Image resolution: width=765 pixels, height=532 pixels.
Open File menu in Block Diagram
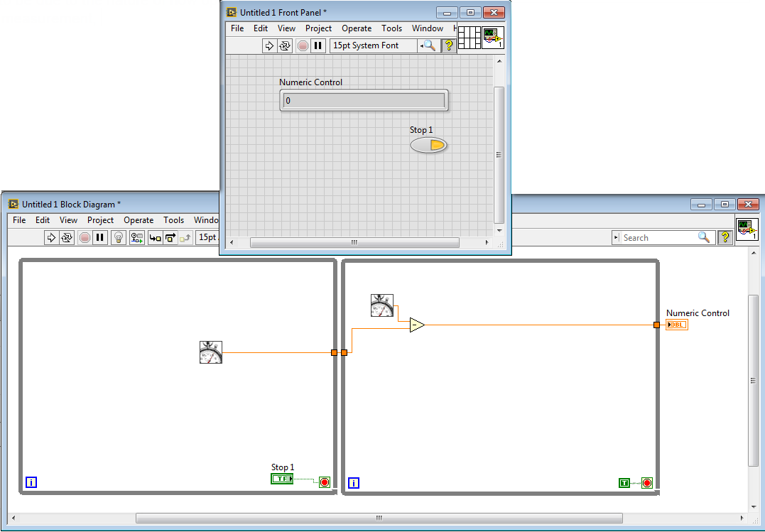19,220
